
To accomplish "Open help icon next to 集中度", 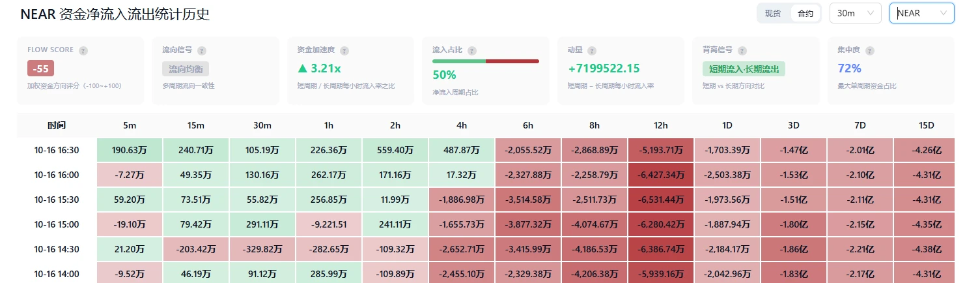I will coord(869,50).
